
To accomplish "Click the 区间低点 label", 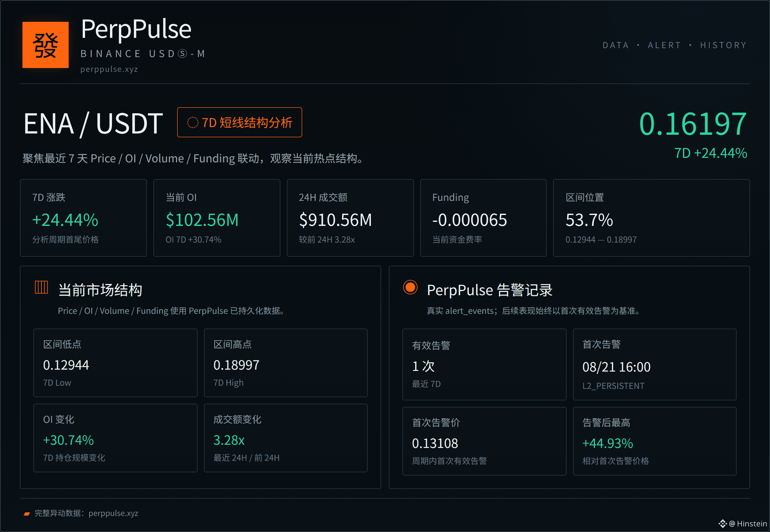I will coord(62,344).
